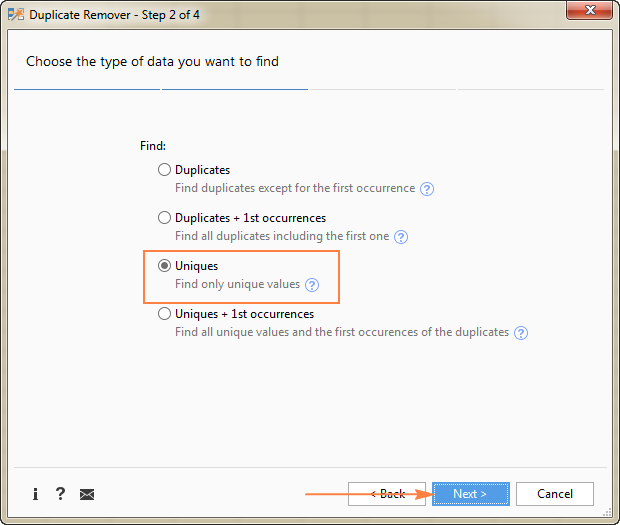The width and height of the screenshot is (620, 525).
Task: Click the third step progress segment
Action: pos(383,89)
